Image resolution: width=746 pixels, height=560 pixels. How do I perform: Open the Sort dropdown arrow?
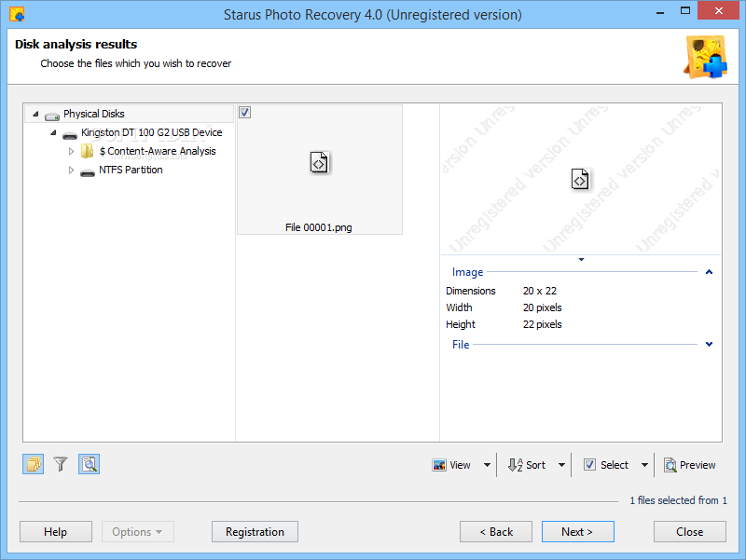tap(561, 465)
